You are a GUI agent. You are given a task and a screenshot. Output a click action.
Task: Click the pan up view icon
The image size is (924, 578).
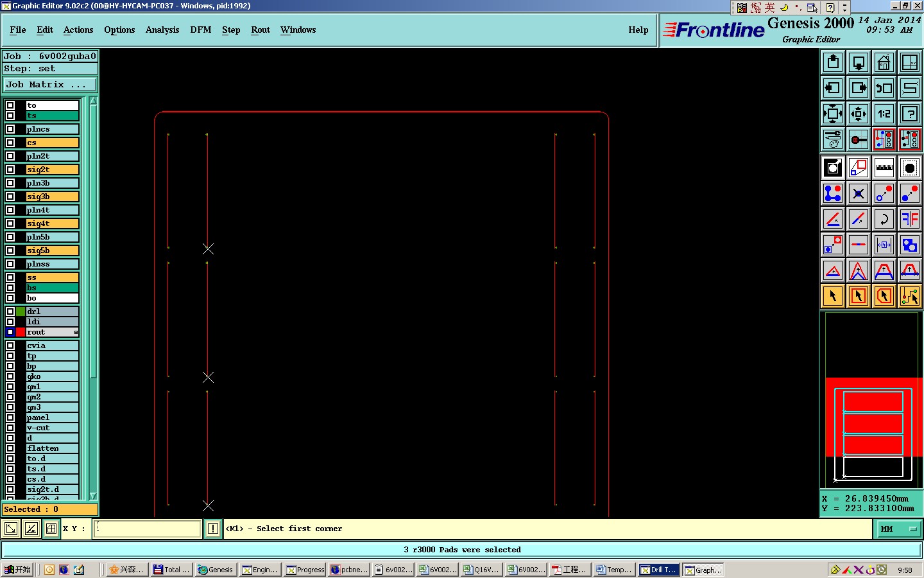pos(833,62)
